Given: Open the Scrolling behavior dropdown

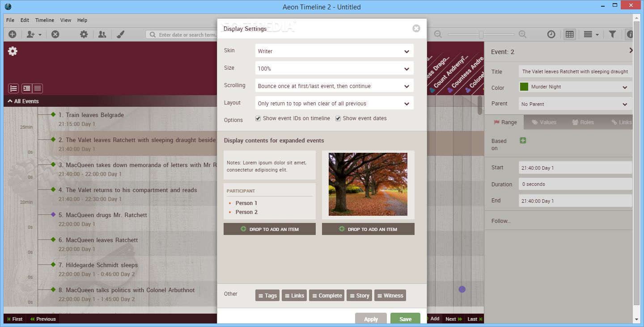Looking at the screenshot, I should coord(334,86).
